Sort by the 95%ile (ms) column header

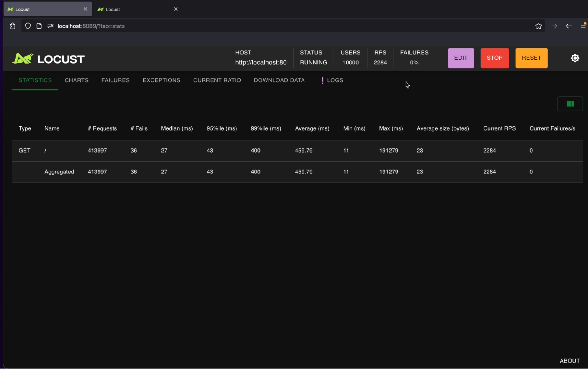222,128
